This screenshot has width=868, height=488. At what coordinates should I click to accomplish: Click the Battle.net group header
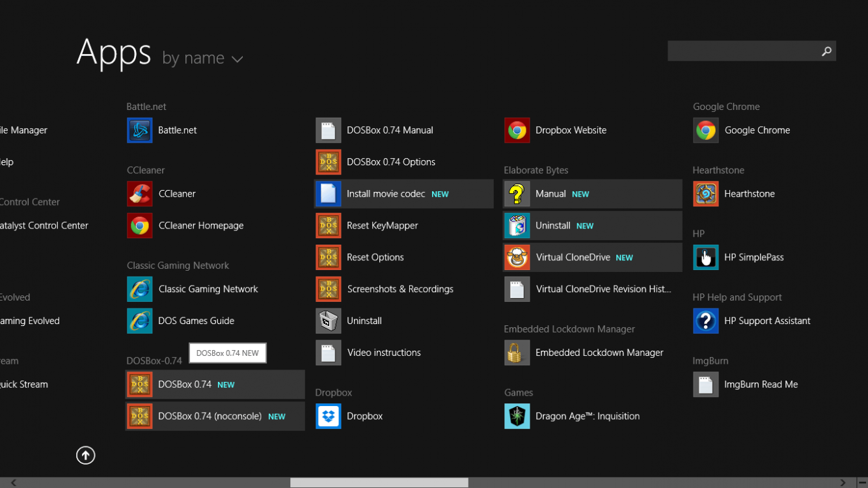pyautogui.click(x=146, y=107)
